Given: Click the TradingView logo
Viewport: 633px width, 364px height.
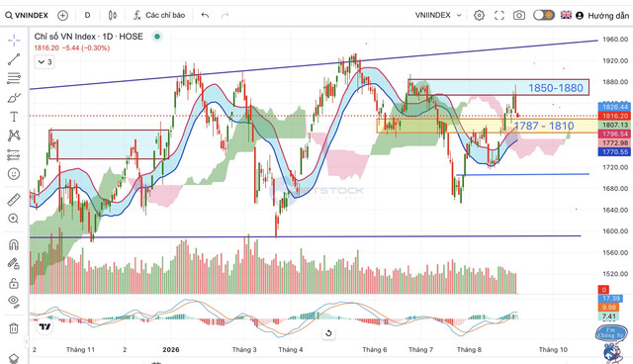Looking at the screenshot, I should coord(45,326).
